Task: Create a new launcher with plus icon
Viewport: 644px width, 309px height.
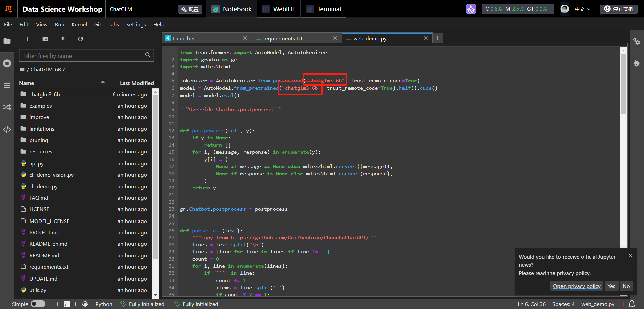Action: click(28, 39)
